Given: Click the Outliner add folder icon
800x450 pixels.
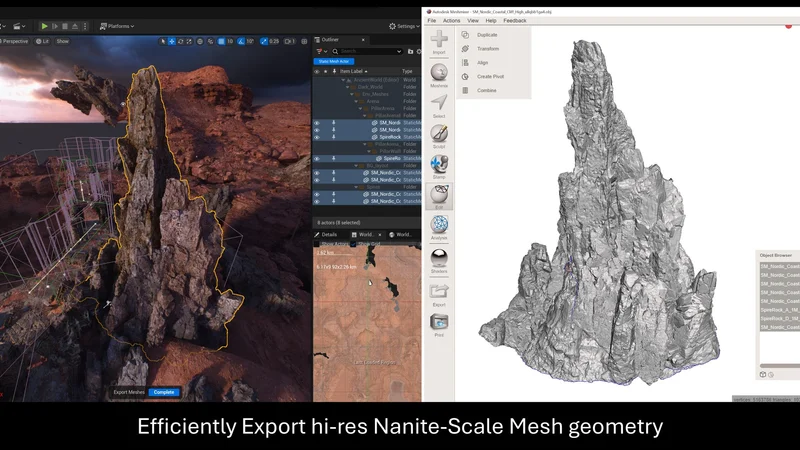Looking at the screenshot, I should (410, 52).
